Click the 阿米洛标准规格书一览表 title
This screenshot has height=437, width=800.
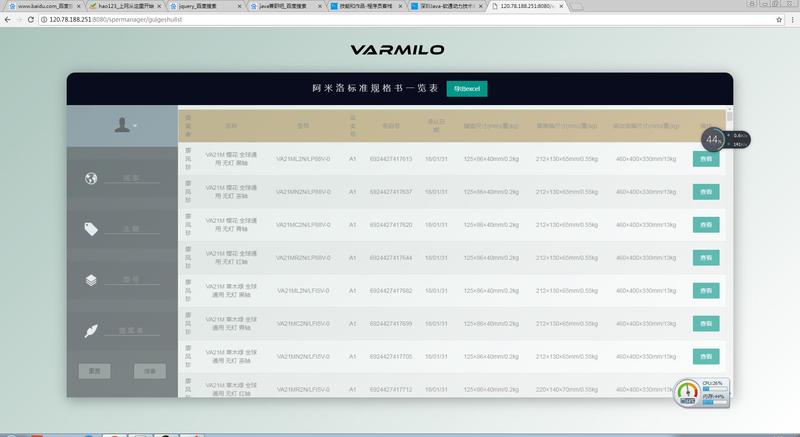tap(375, 88)
